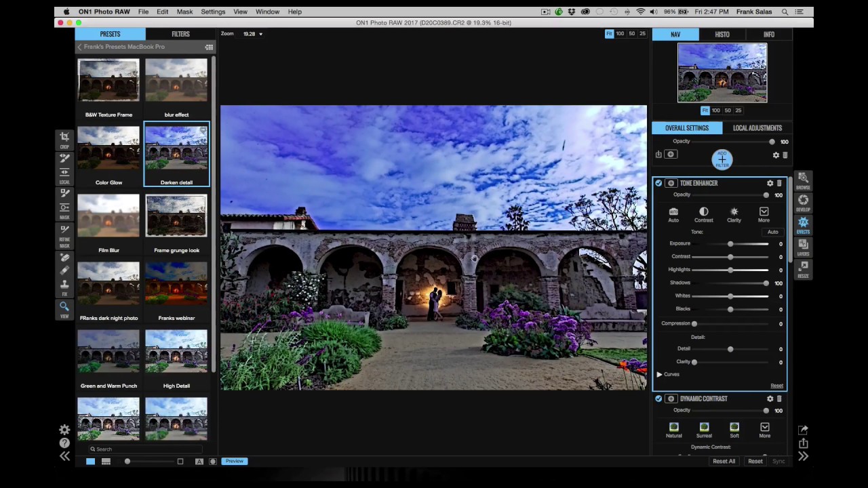Switch to the Develop module
Screen dimensions: 868x488
pos(803,202)
